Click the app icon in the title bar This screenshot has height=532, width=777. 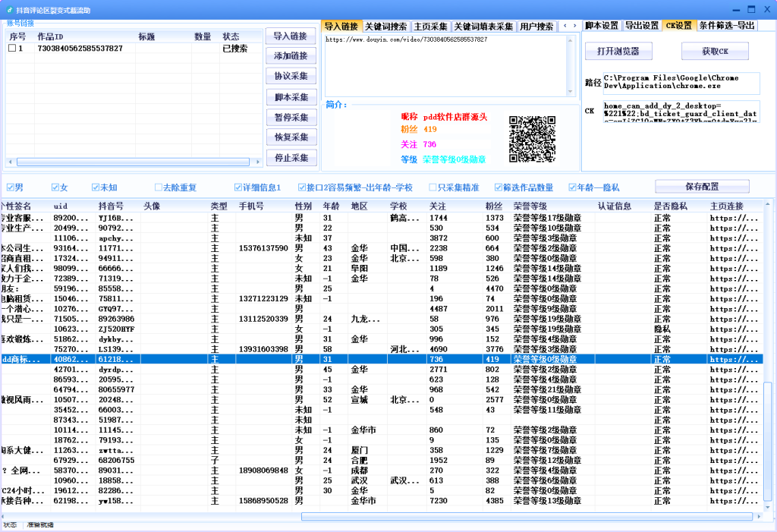8,9
